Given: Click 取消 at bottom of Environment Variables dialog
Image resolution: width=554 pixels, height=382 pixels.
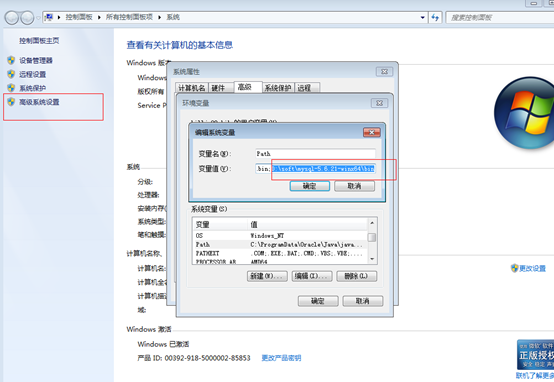Looking at the screenshot, I should 363,301.
